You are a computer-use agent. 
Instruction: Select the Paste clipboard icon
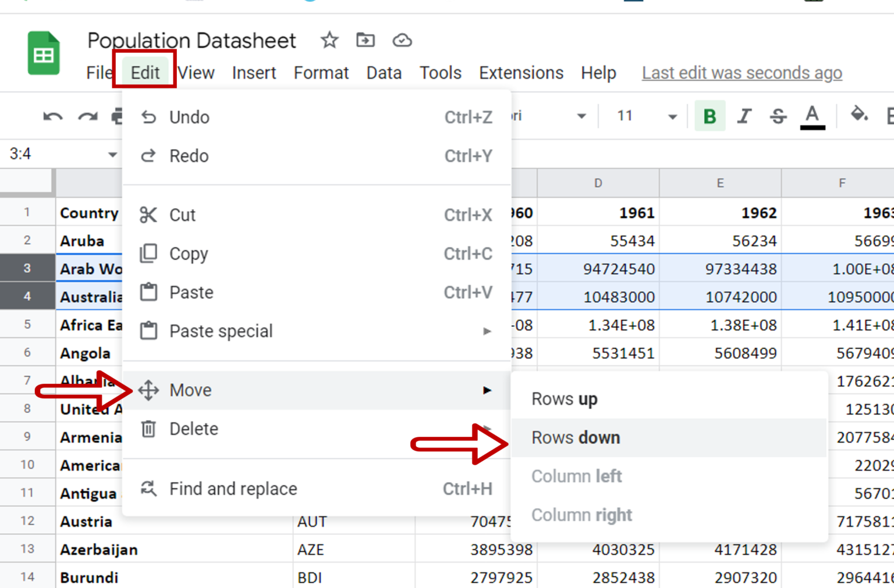coord(149,292)
